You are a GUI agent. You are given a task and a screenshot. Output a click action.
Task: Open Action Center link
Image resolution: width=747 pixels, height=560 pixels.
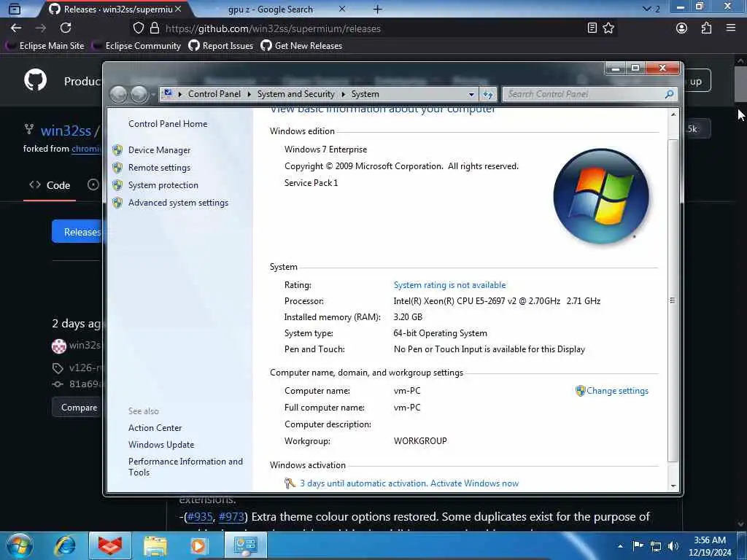tap(155, 428)
